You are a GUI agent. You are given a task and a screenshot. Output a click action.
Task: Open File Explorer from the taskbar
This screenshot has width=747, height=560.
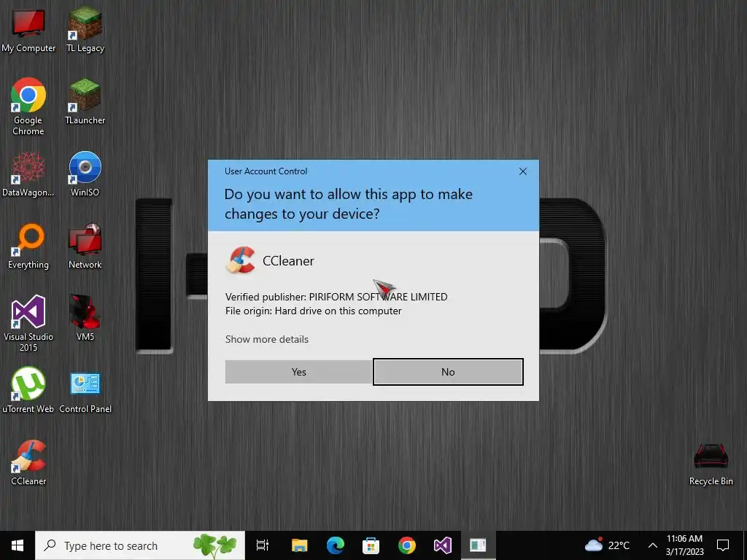coord(300,545)
